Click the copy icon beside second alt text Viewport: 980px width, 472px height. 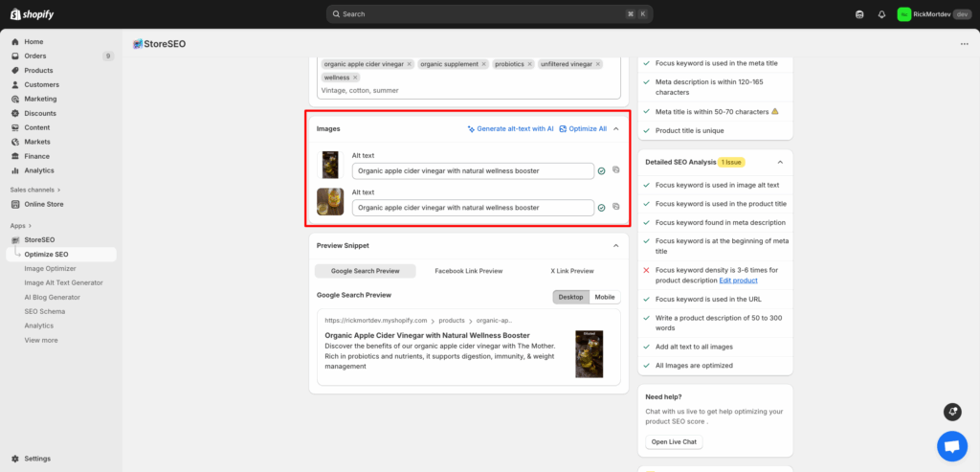click(x=616, y=207)
